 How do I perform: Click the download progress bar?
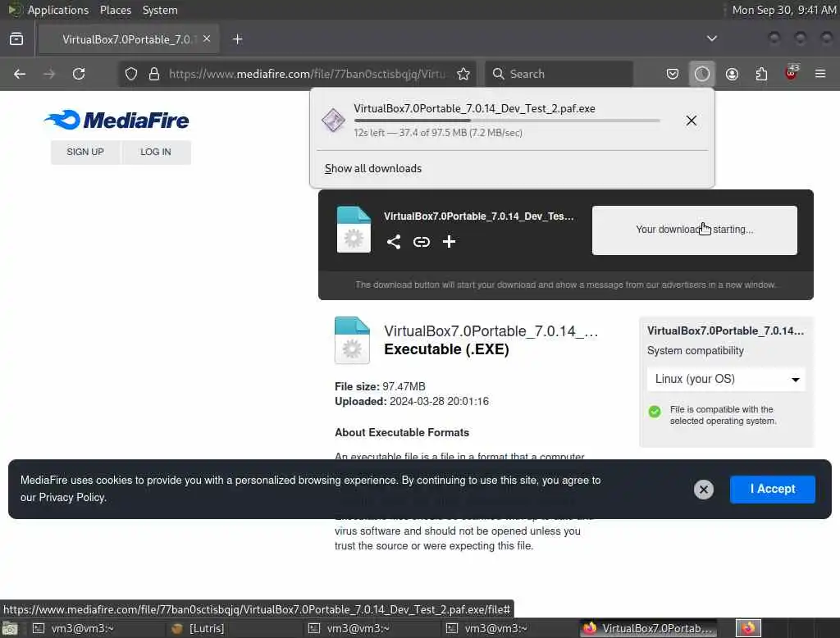click(507, 121)
